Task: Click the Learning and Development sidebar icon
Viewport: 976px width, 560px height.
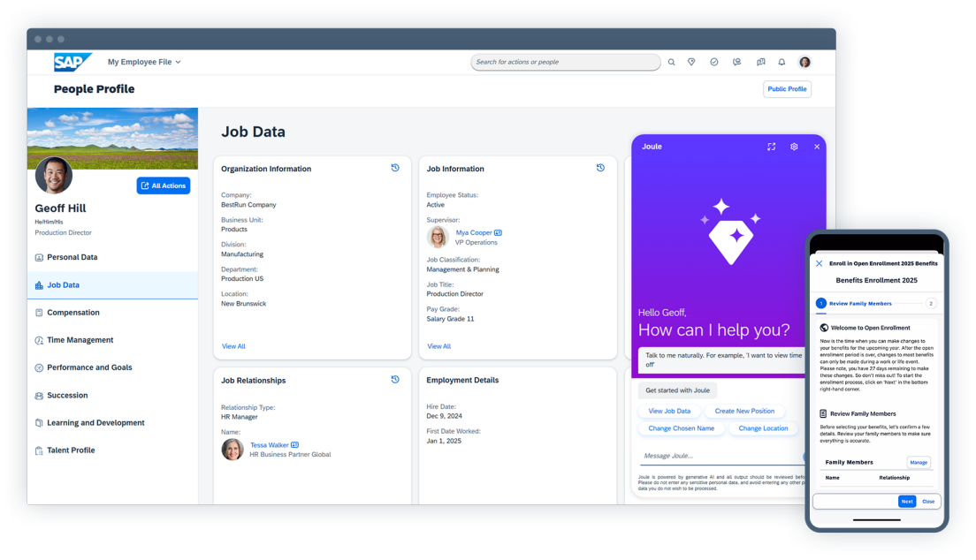Action: [x=39, y=423]
